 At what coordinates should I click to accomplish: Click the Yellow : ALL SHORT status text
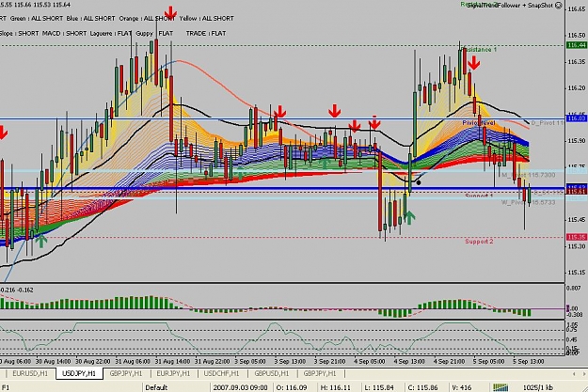click(x=207, y=19)
